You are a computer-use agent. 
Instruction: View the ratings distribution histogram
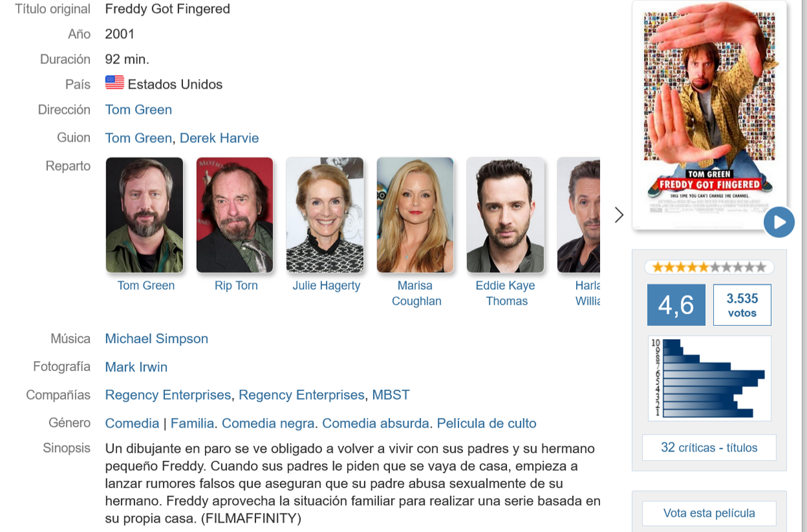coord(709,378)
